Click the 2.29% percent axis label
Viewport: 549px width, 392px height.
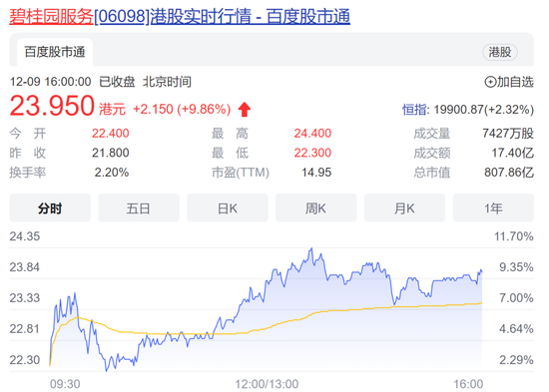tap(516, 360)
